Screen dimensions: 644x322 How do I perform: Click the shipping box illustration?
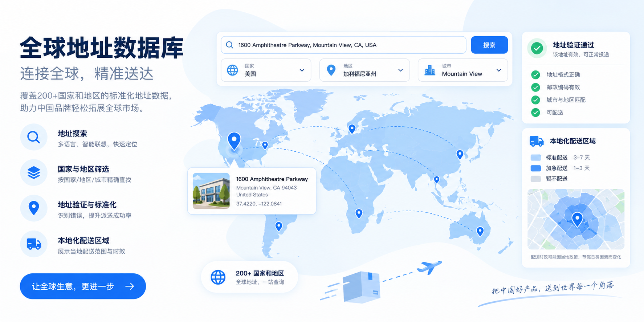click(361, 287)
